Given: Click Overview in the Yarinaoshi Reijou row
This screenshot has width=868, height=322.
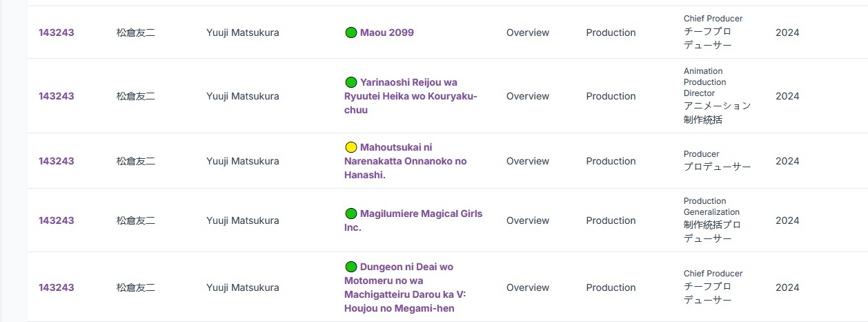Looking at the screenshot, I should [527, 96].
